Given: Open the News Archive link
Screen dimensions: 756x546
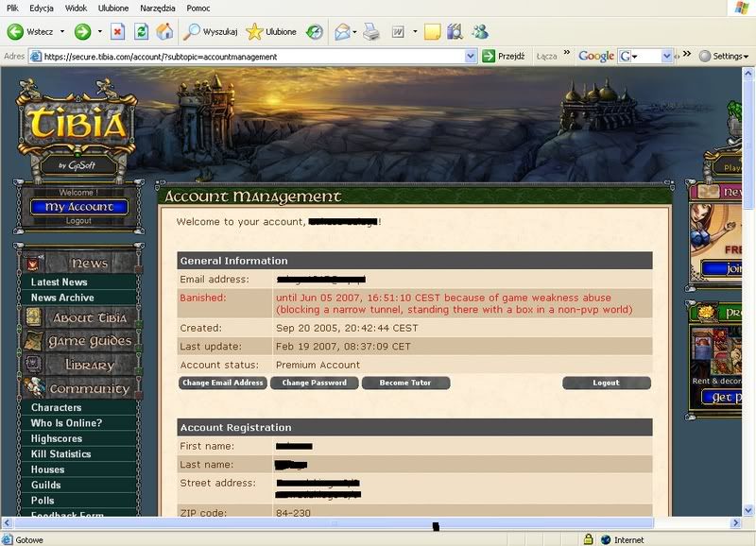Looking at the screenshot, I should tap(62, 298).
